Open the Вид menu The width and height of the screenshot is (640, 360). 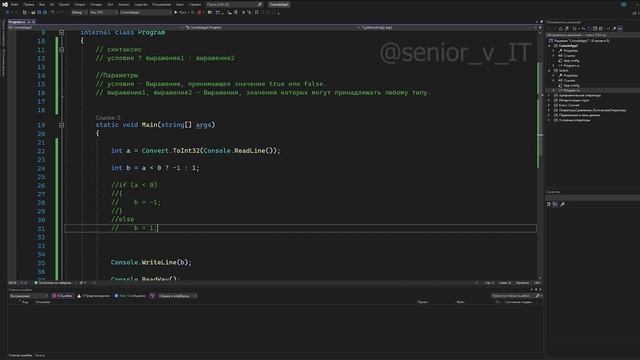point(42,4)
